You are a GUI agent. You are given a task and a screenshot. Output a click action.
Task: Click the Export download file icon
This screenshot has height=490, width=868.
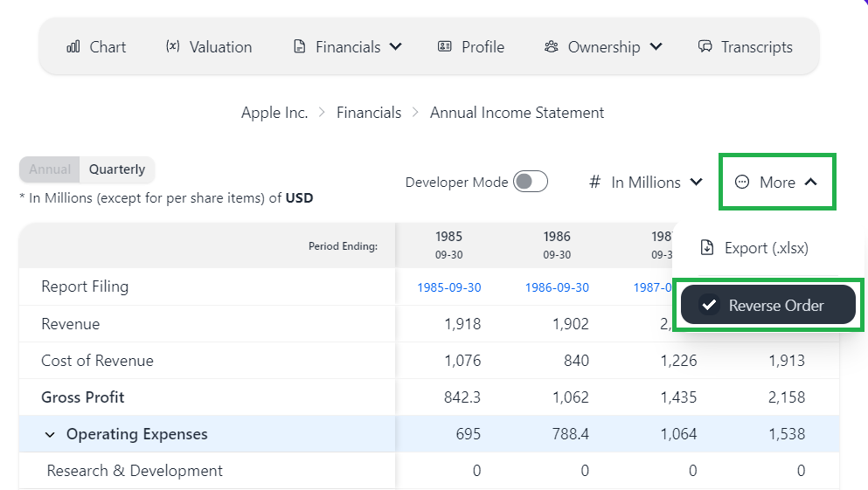[707, 247]
